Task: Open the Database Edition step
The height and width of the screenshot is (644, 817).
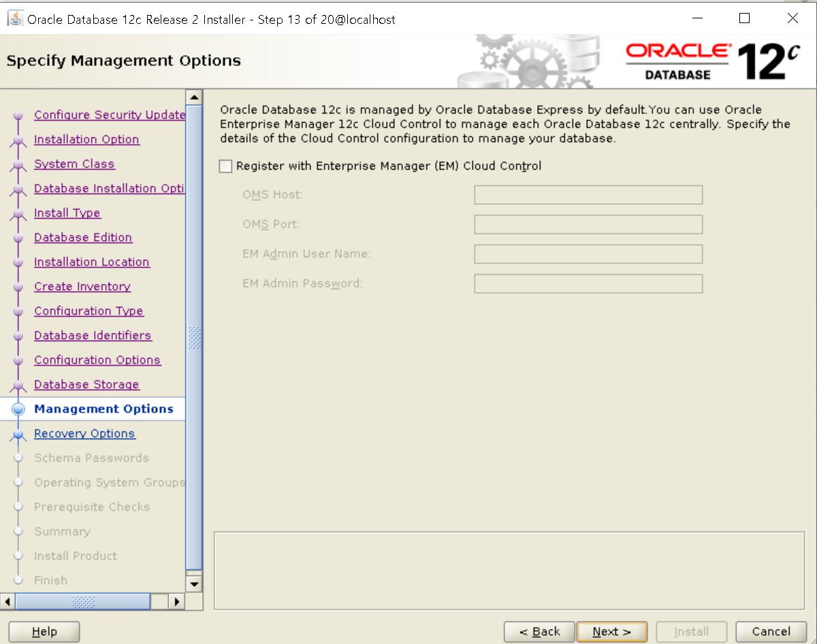Action: pos(83,238)
